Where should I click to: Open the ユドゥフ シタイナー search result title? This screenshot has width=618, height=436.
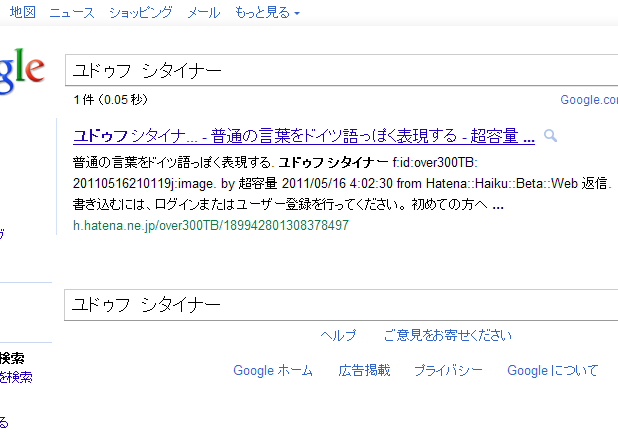pos(303,136)
